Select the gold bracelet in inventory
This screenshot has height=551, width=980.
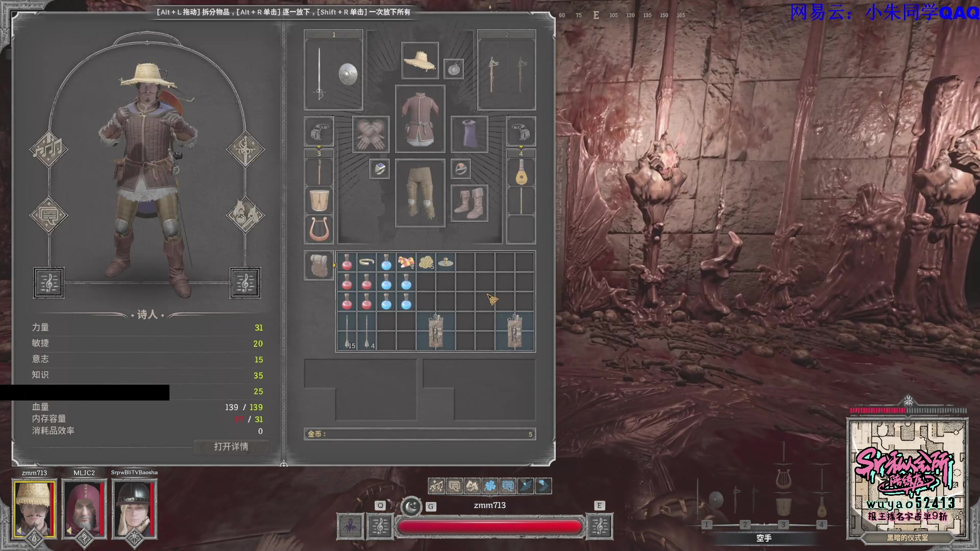(x=366, y=262)
